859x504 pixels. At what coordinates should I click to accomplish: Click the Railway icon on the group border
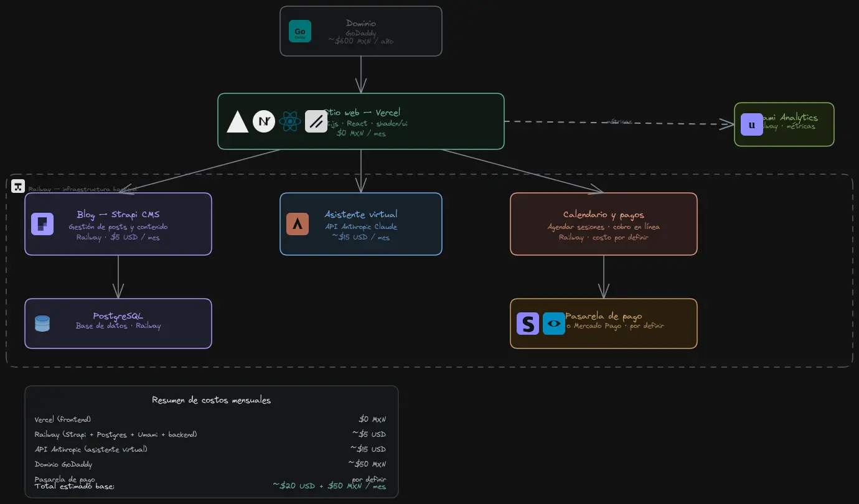(18, 186)
